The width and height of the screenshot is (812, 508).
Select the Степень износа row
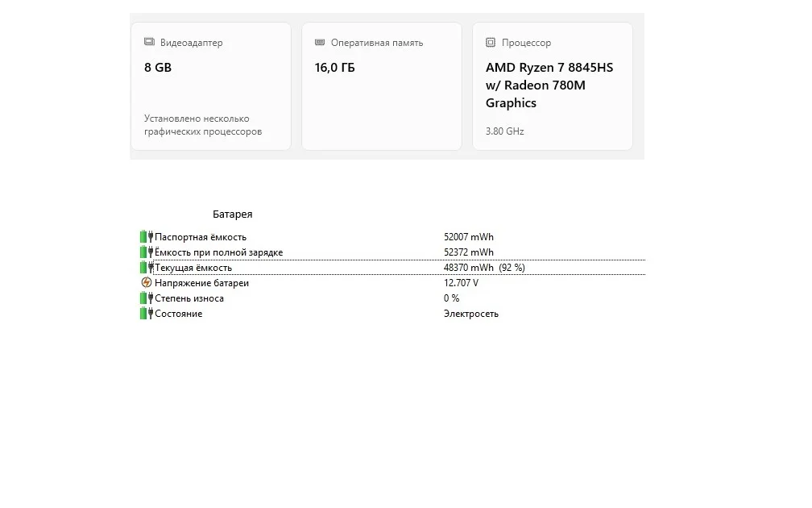click(x=392, y=298)
